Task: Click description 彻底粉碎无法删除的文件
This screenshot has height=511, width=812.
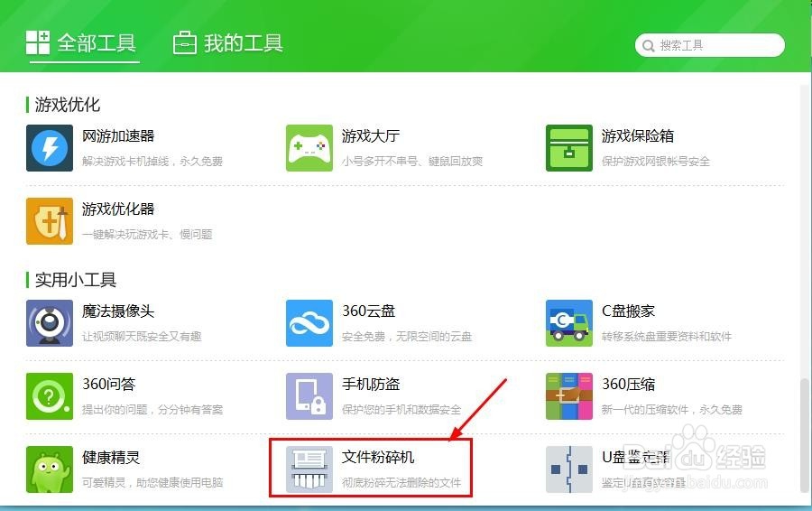Action: [401, 482]
